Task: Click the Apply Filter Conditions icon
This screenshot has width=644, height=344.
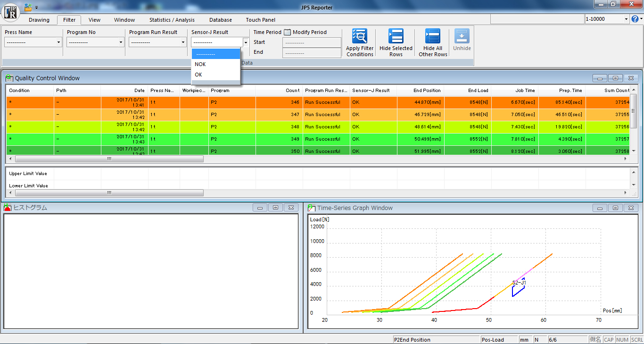Action: (x=359, y=36)
